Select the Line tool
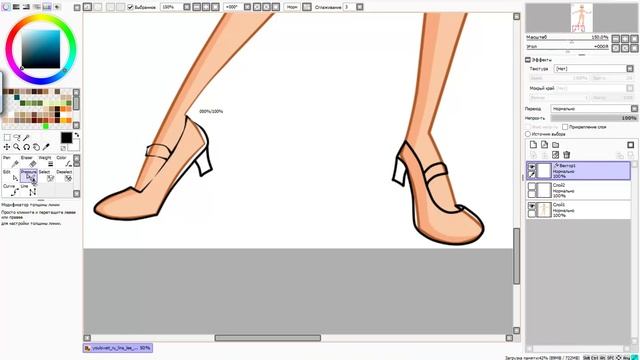This screenshot has width=640, height=360. [x=29, y=190]
